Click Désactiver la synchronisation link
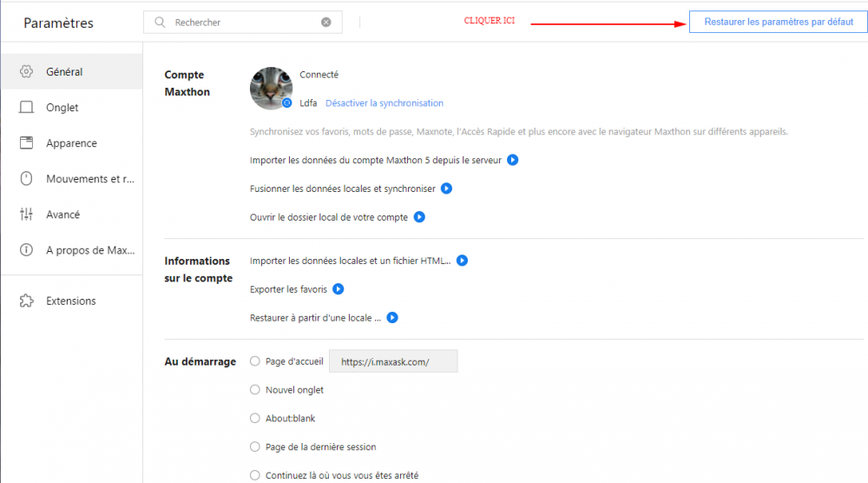 384,103
